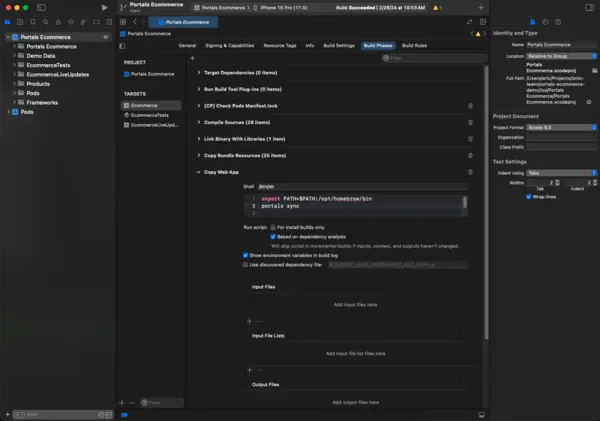
Task: Click the Shell path input field
Action: [x=360, y=186]
